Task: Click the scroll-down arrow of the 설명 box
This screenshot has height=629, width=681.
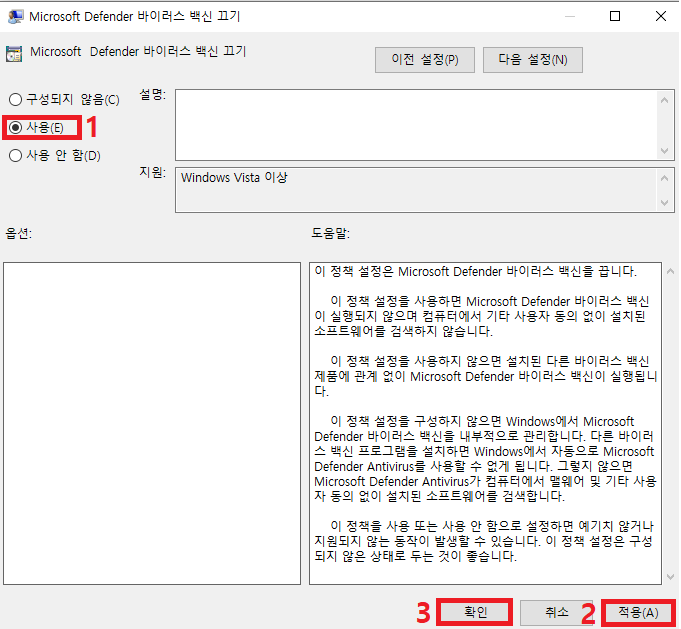Action: (x=664, y=151)
